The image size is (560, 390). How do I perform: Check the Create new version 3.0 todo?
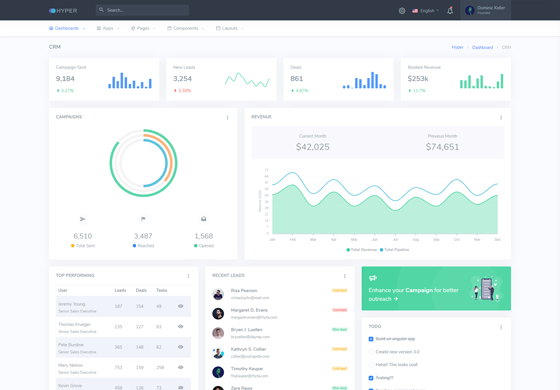pos(371,352)
